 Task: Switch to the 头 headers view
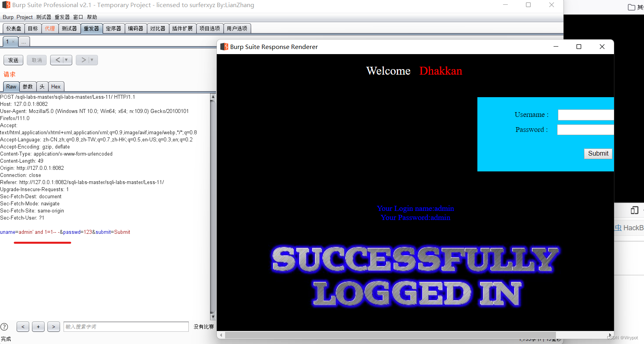[x=42, y=86]
